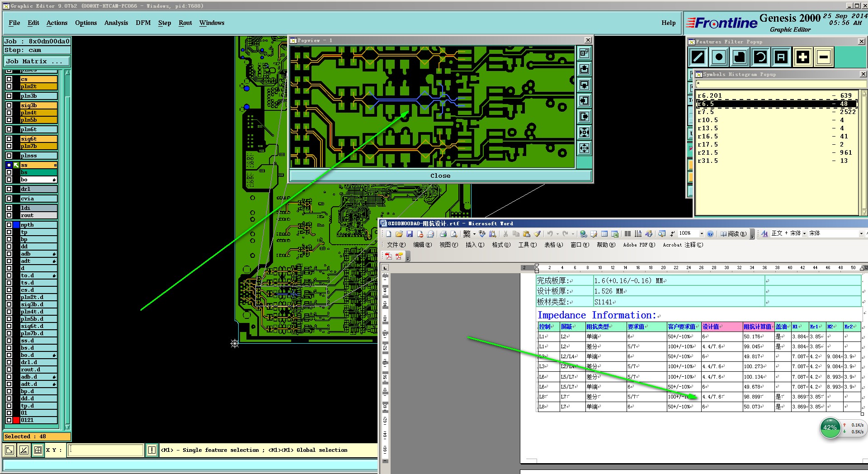Image resolution: width=868 pixels, height=474 pixels.
Task: Select the surface feature filter icon
Action: pos(740,57)
